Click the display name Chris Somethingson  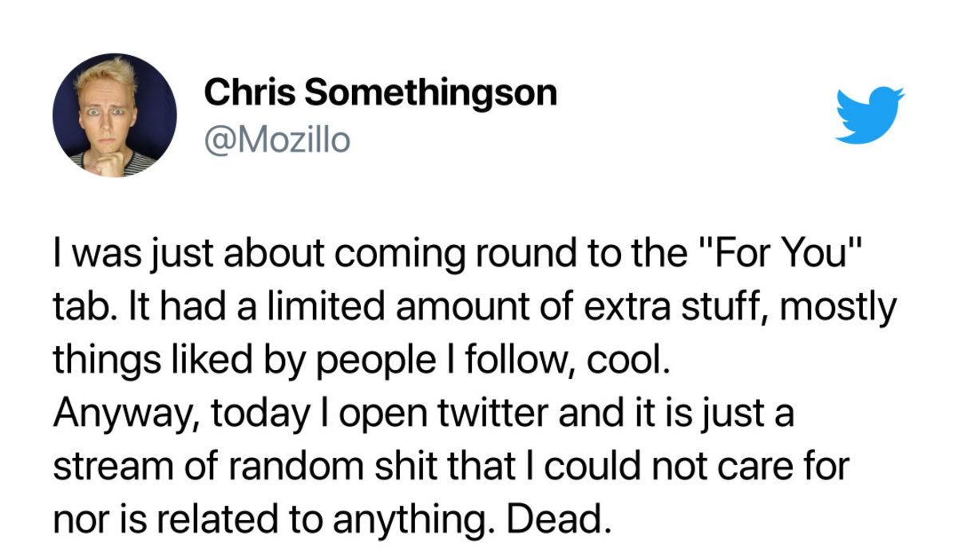click(x=380, y=93)
